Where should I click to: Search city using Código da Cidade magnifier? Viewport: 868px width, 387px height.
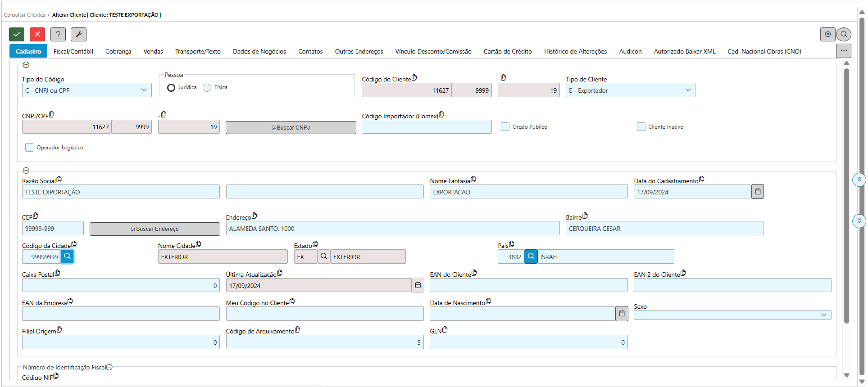pyautogui.click(x=67, y=256)
